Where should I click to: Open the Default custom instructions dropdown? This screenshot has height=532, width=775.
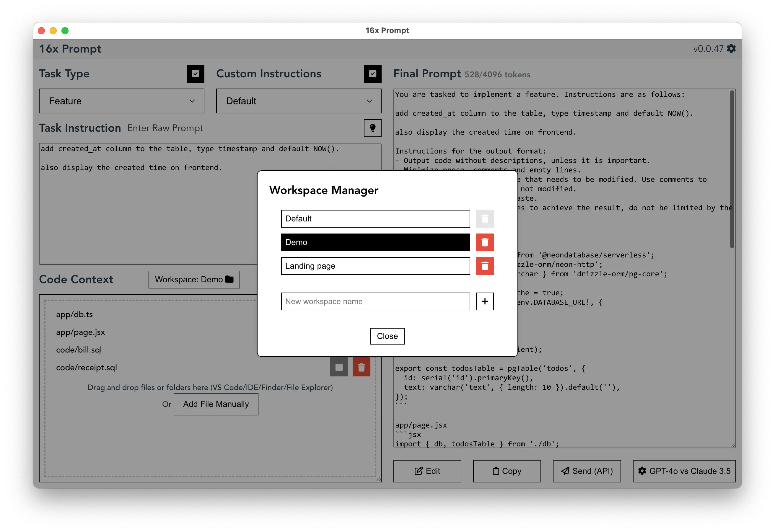[x=299, y=101]
